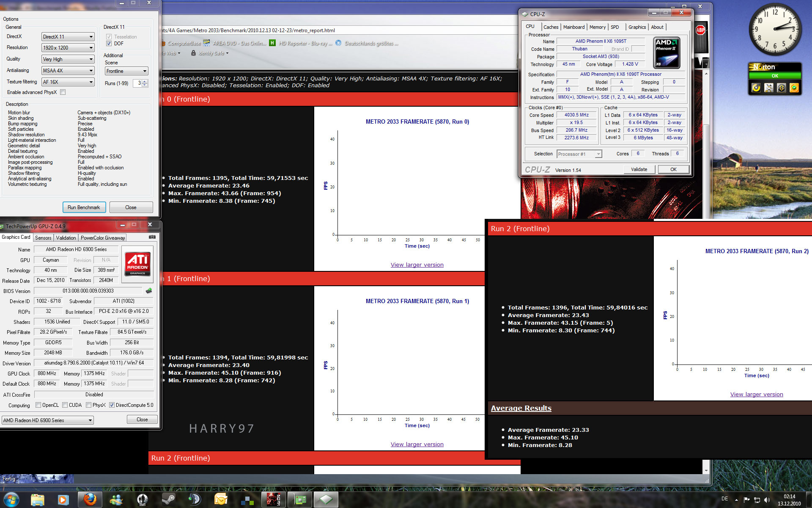Enable advanced PhysX checkbox
This screenshot has width=812, height=508.
[x=63, y=92]
